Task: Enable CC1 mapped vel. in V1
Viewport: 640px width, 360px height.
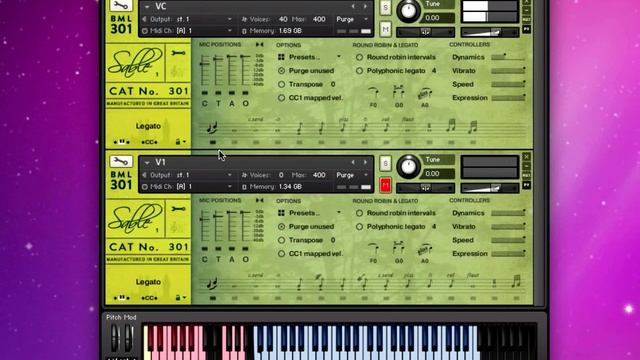Action: point(281,254)
